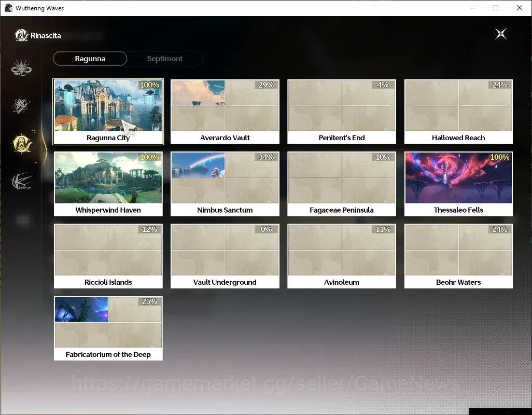Open the Penitent's End card
The width and height of the screenshot is (532, 415).
[342, 112]
